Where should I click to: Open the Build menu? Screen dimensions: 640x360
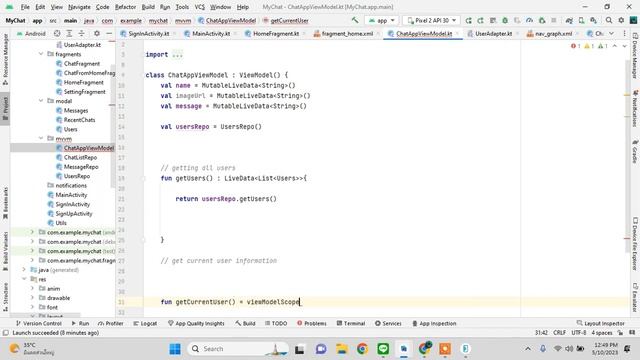coord(148,7)
